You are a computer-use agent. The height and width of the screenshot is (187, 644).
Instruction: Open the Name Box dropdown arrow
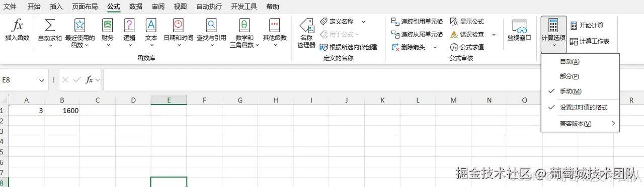click(x=41, y=80)
